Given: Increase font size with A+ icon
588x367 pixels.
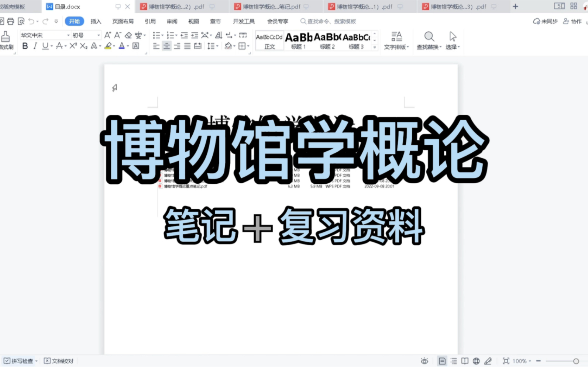Looking at the screenshot, I should 107,35.
